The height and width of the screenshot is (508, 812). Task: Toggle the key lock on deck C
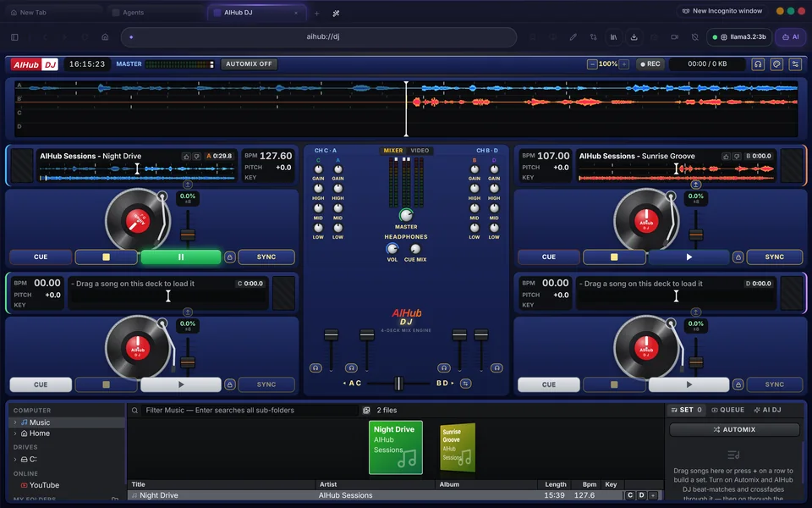point(230,384)
